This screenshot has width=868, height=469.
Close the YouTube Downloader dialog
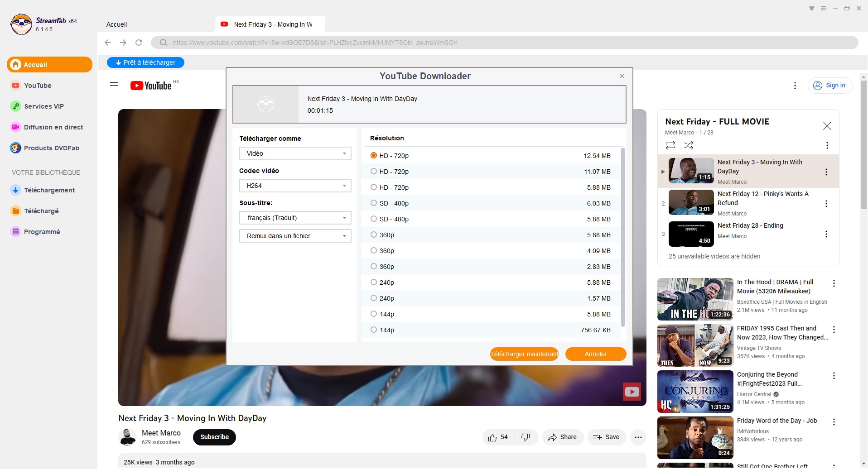point(622,76)
